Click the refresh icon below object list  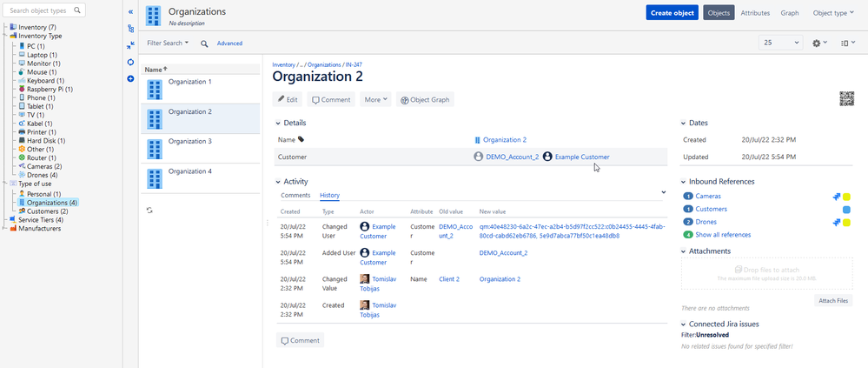149,210
